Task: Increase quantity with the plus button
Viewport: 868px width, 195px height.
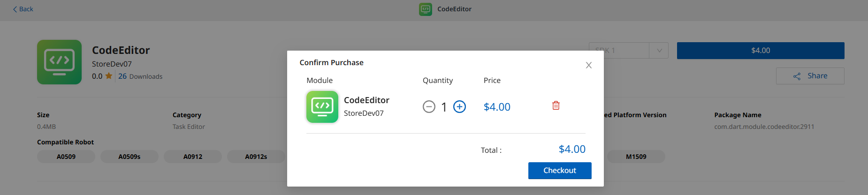Action: coord(459,107)
